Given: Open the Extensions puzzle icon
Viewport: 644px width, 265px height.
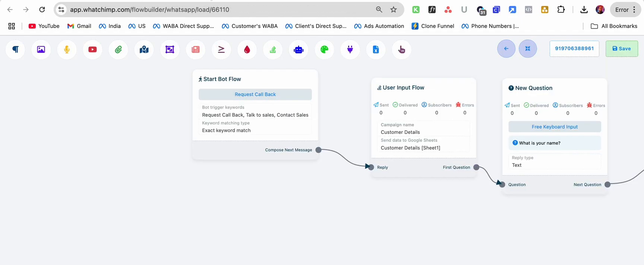Looking at the screenshot, I should point(561,10).
